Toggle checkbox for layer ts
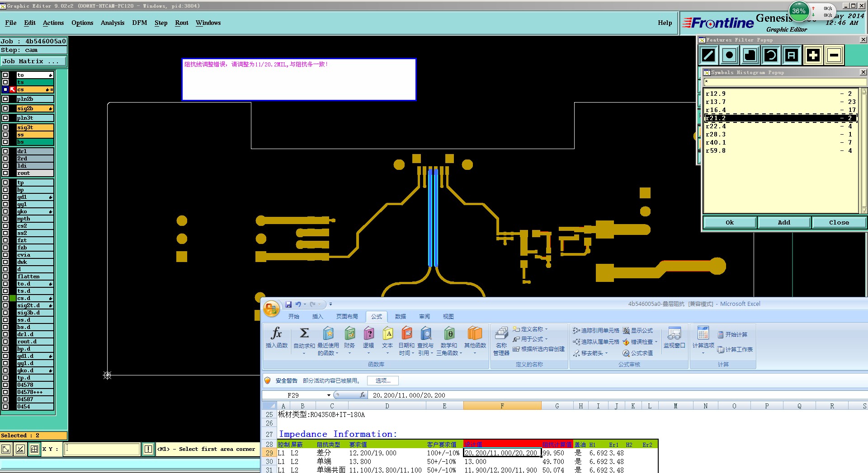The width and height of the screenshot is (868, 473). coord(5,82)
